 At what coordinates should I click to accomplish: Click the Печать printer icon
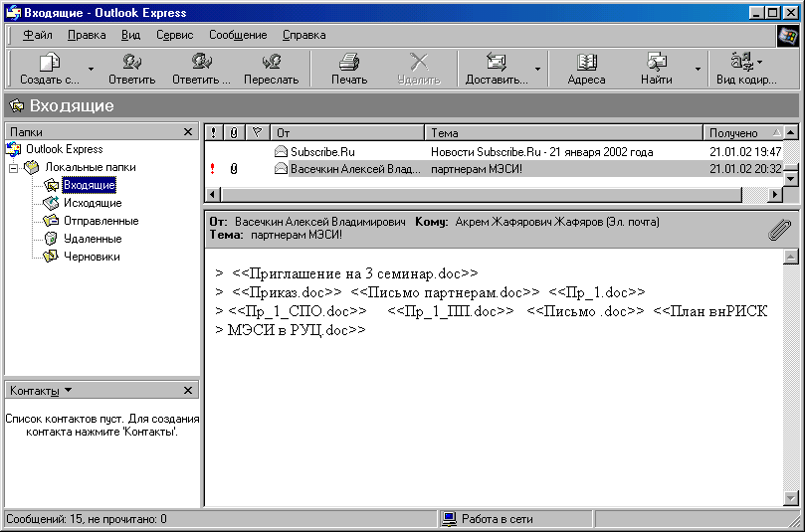point(349,62)
